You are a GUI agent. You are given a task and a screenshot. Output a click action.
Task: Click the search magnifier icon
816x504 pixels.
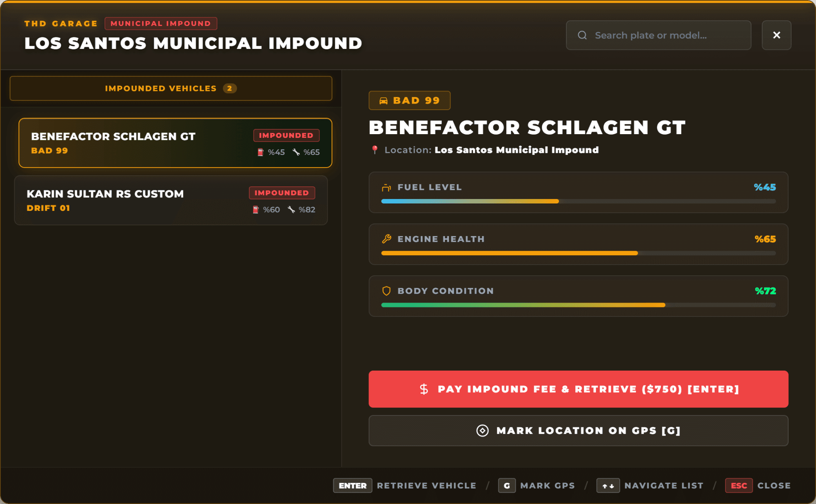point(582,35)
